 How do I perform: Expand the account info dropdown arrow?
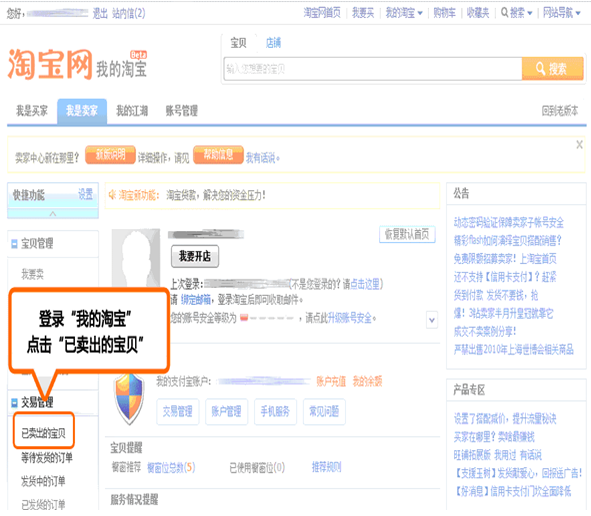click(x=432, y=320)
